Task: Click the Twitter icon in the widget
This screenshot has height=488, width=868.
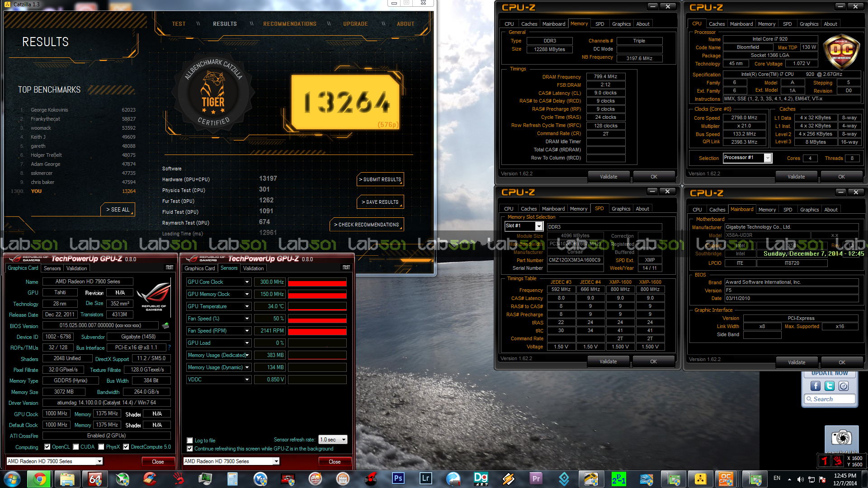Action: point(829,385)
